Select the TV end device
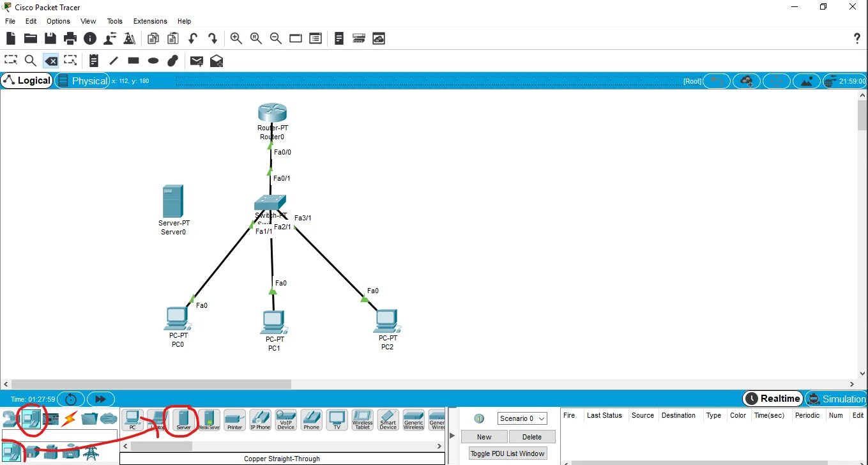 click(x=337, y=420)
